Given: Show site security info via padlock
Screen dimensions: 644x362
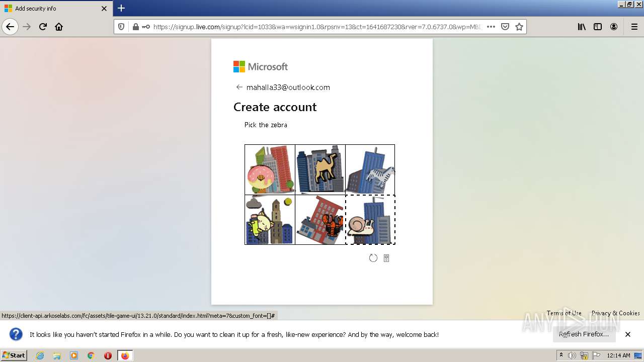Looking at the screenshot, I should [x=135, y=27].
